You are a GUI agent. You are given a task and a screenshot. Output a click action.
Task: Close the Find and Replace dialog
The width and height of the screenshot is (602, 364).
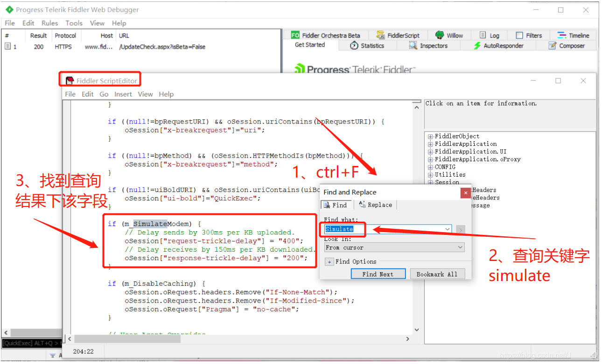pyautogui.click(x=465, y=192)
